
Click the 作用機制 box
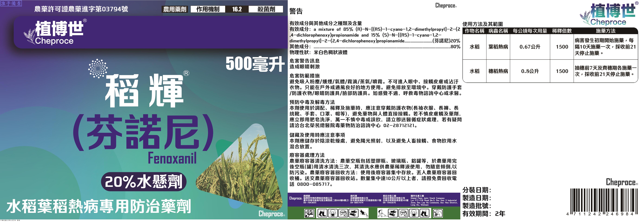[208, 9]
